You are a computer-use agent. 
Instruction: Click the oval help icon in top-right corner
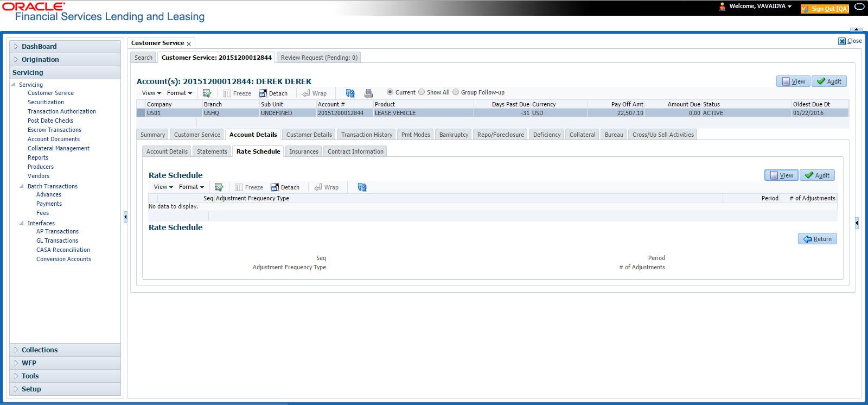click(859, 7)
